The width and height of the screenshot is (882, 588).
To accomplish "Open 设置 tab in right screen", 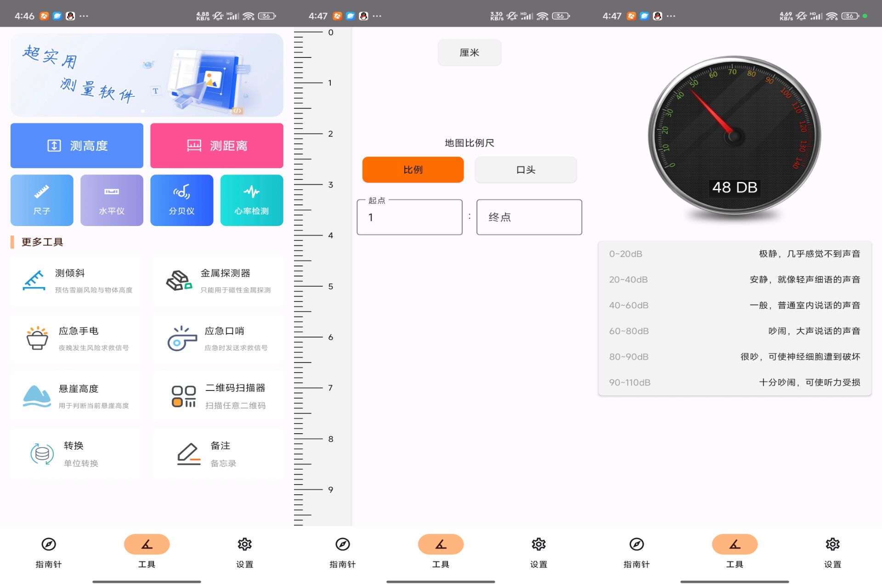I will point(832,551).
